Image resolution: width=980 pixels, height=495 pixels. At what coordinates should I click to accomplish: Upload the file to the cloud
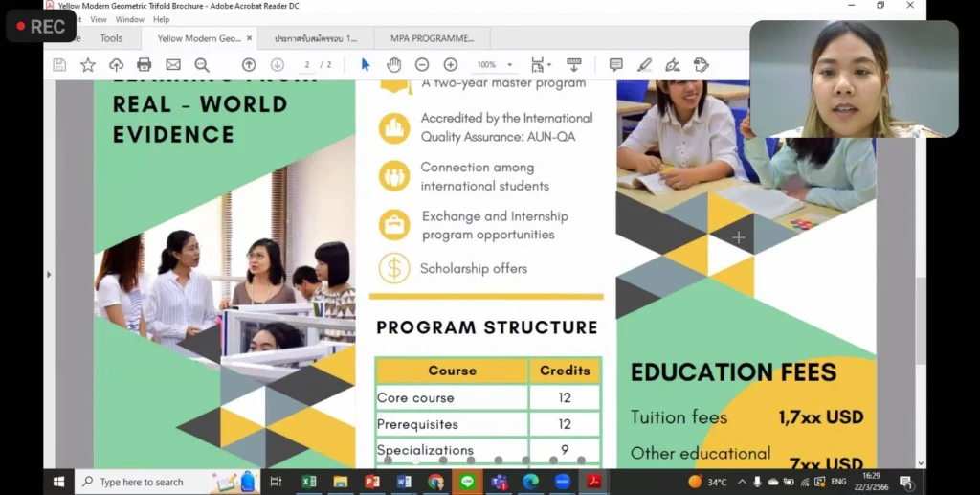coord(116,65)
